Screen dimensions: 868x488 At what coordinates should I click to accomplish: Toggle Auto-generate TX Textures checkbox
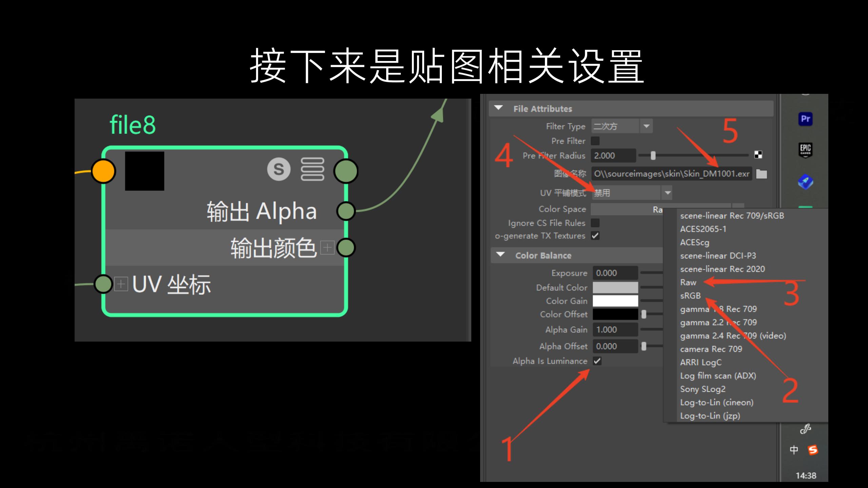[595, 236]
